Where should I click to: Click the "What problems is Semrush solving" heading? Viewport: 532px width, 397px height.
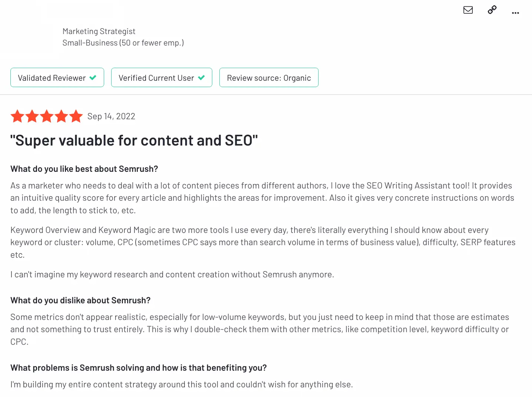[x=139, y=368]
